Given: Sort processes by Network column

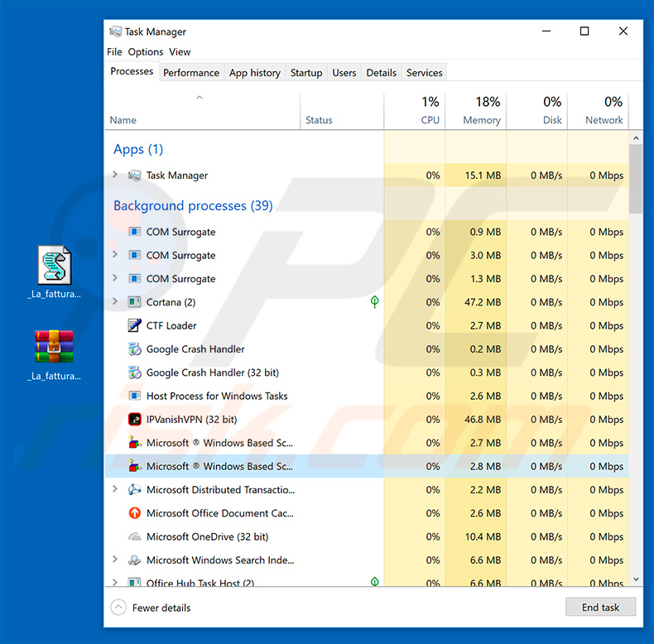Looking at the screenshot, I should (598, 111).
